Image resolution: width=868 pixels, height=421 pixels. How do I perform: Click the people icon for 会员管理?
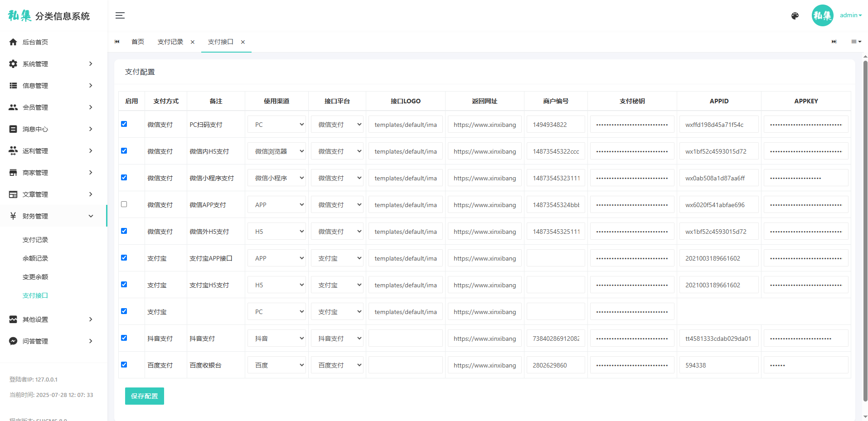tap(13, 107)
